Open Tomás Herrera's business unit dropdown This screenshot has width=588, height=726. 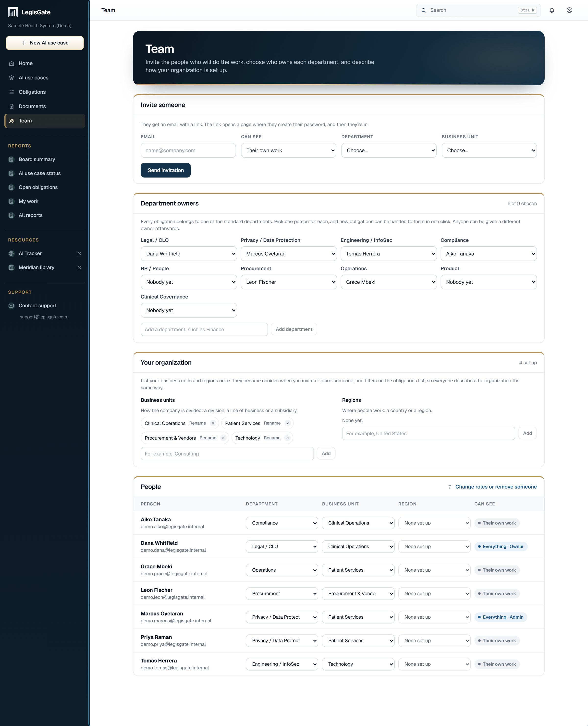point(358,664)
